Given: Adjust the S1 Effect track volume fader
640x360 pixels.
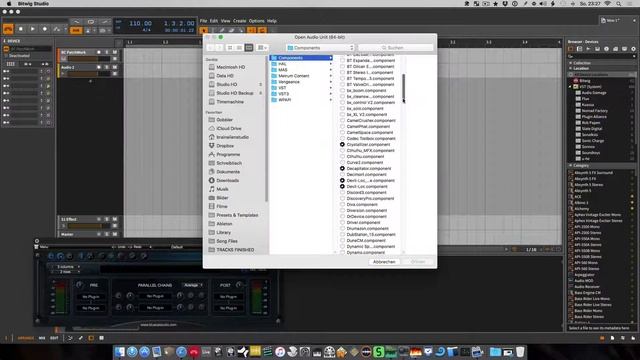Looking at the screenshot, I should coord(89,226).
